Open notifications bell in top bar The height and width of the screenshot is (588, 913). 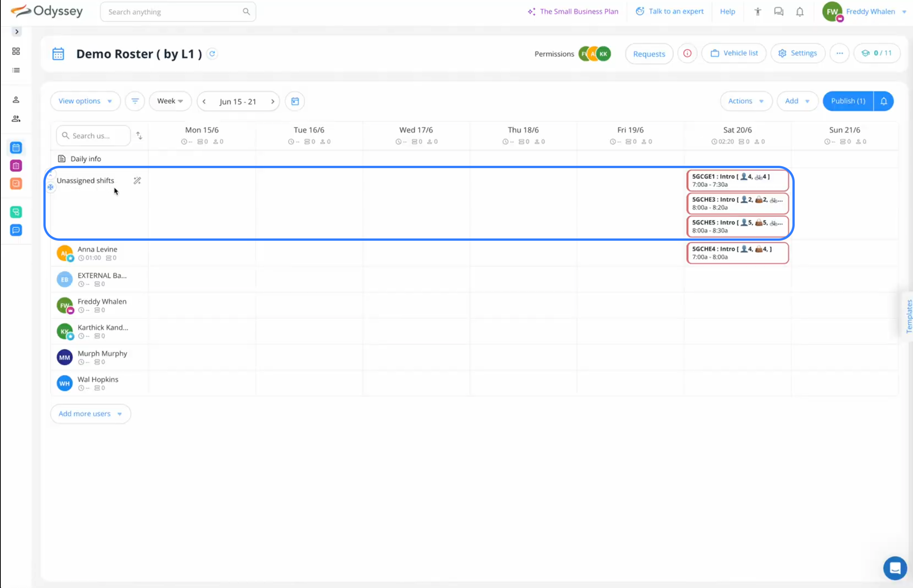[800, 12]
